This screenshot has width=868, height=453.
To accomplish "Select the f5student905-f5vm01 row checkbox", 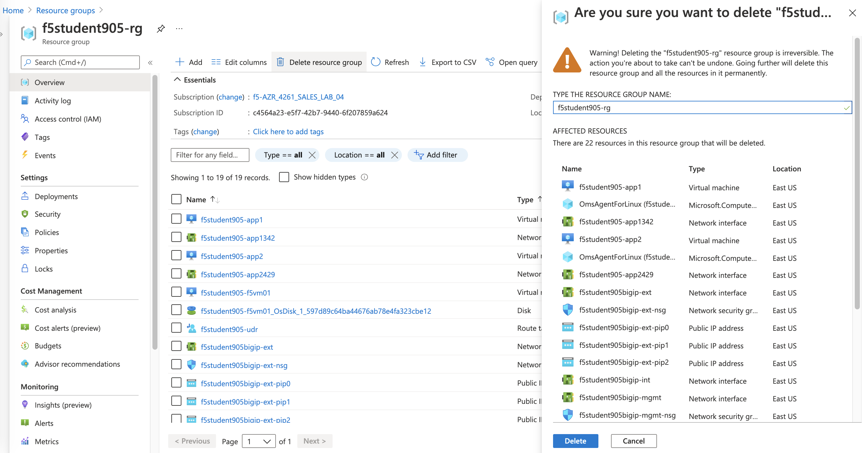I will tap(176, 292).
